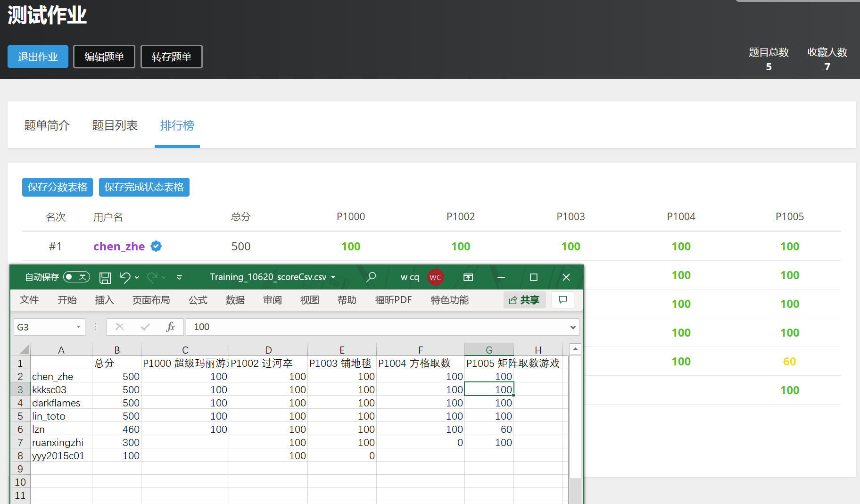
Task: Expand the formula bar chevron
Action: (573, 327)
